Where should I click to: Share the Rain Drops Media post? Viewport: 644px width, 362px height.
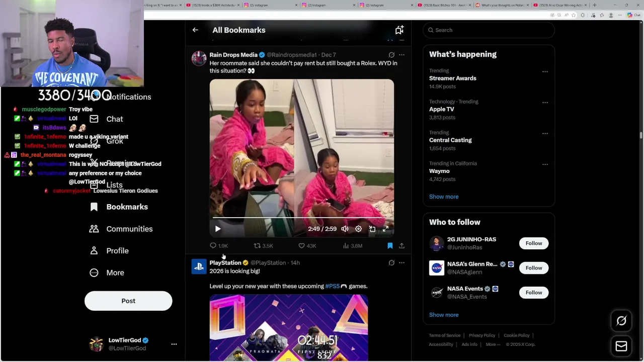(x=401, y=246)
